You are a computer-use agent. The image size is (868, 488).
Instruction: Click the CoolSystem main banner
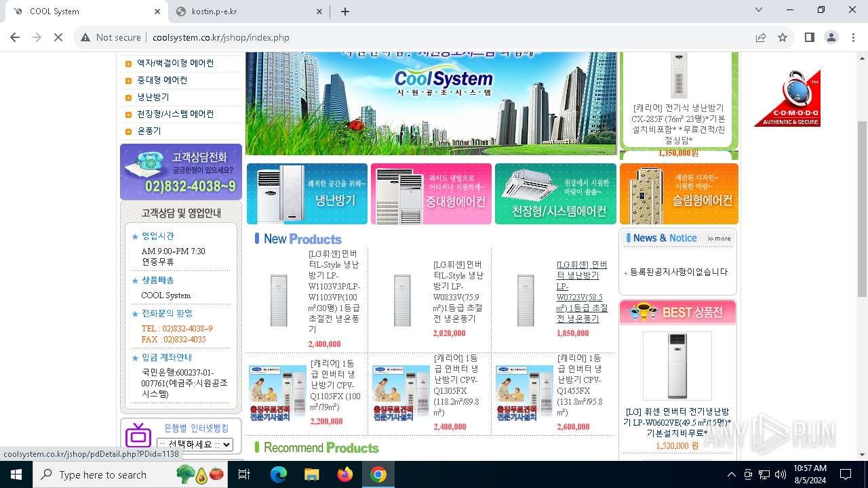pyautogui.click(x=431, y=104)
